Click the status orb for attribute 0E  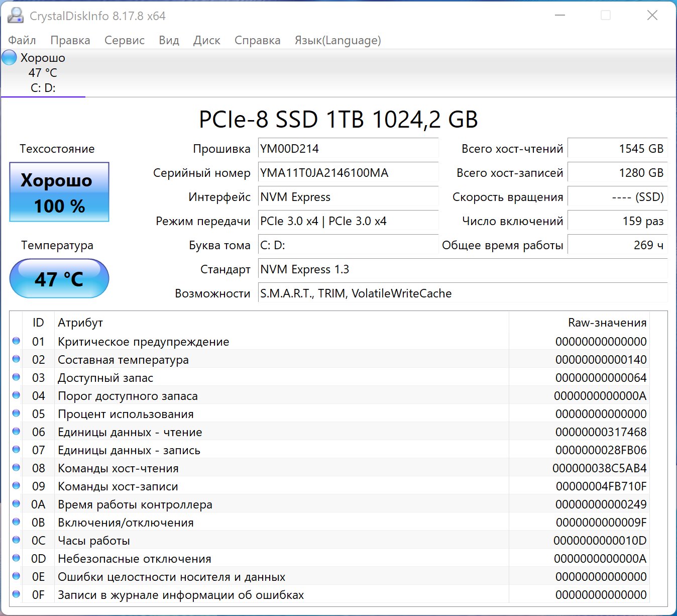tap(16, 576)
